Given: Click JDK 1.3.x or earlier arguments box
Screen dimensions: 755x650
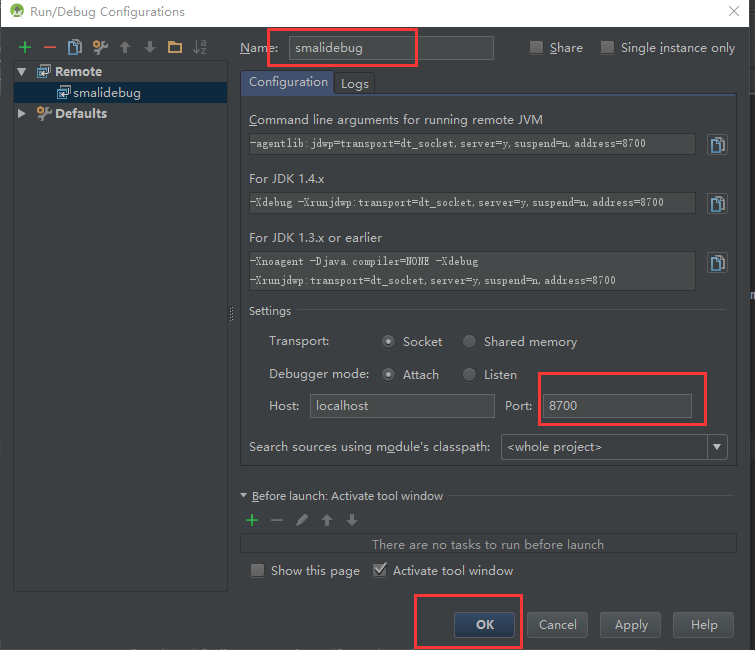Looking at the screenshot, I should tap(472, 271).
